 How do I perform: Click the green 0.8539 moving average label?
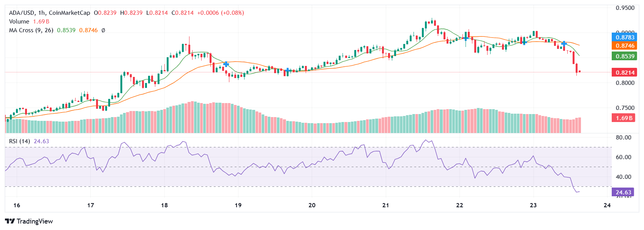(x=623, y=56)
